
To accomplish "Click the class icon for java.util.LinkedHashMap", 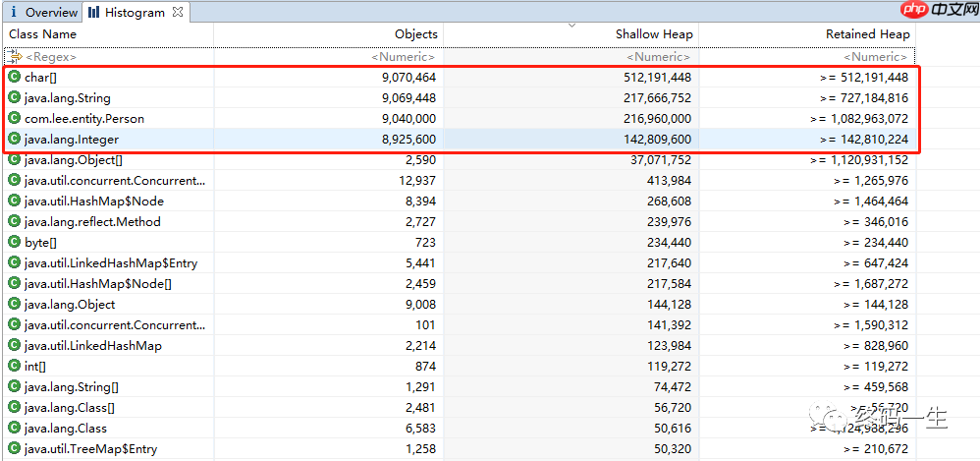I will pyautogui.click(x=14, y=345).
